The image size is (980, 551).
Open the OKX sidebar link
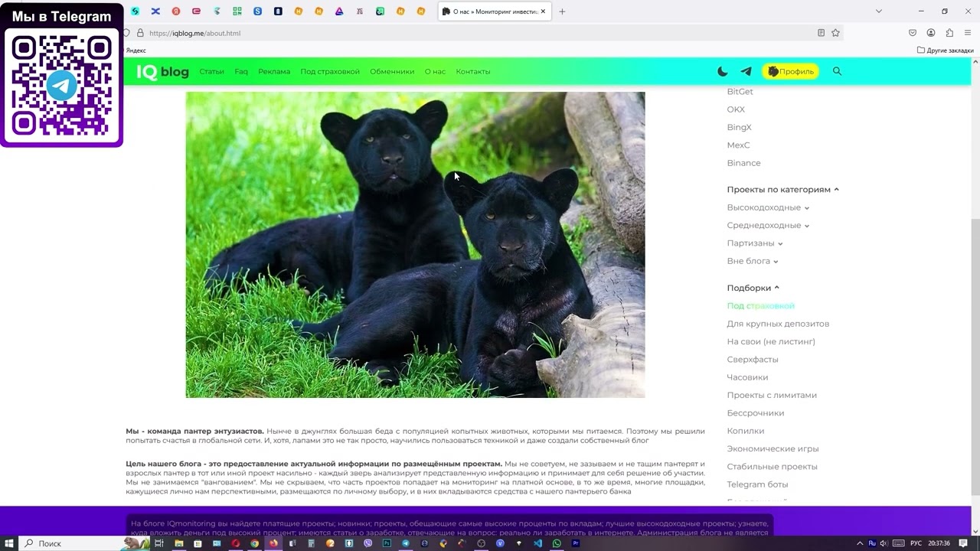pyautogui.click(x=736, y=109)
